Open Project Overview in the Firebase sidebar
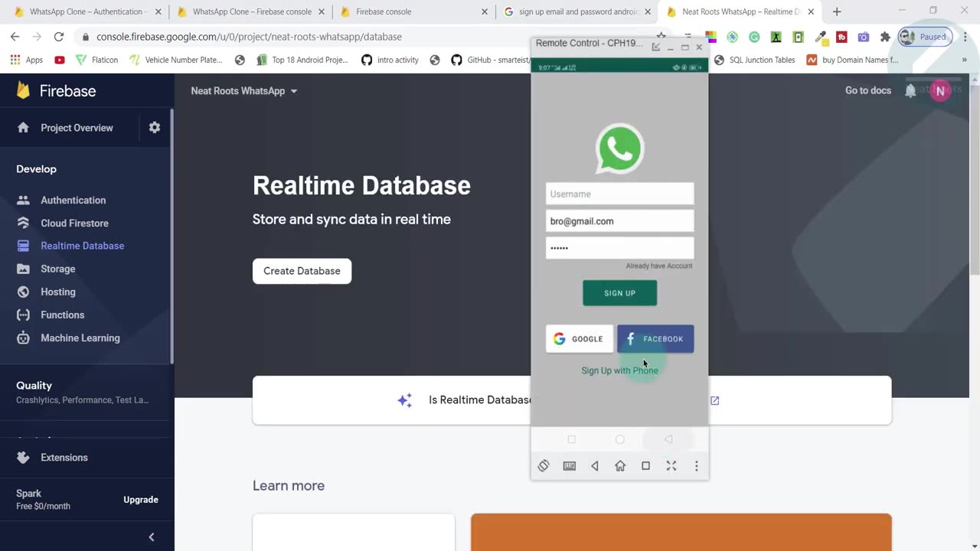Viewport: 980px width, 551px height. tap(66, 128)
